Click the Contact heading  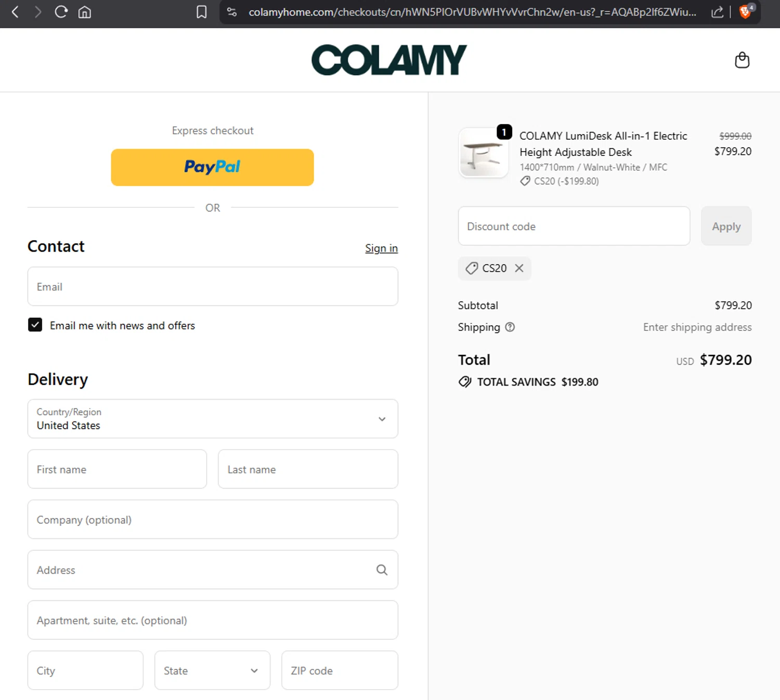click(56, 246)
